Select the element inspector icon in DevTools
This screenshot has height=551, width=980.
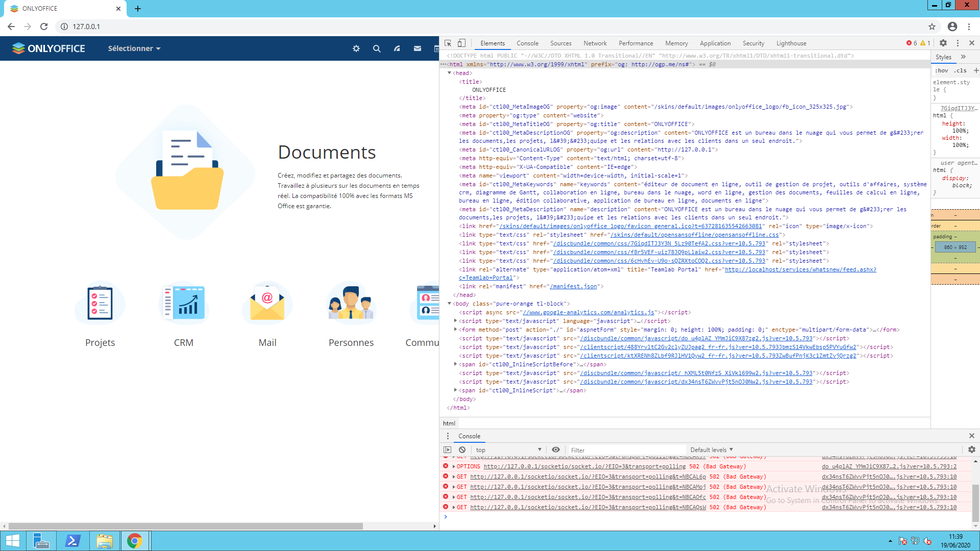[448, 43]
